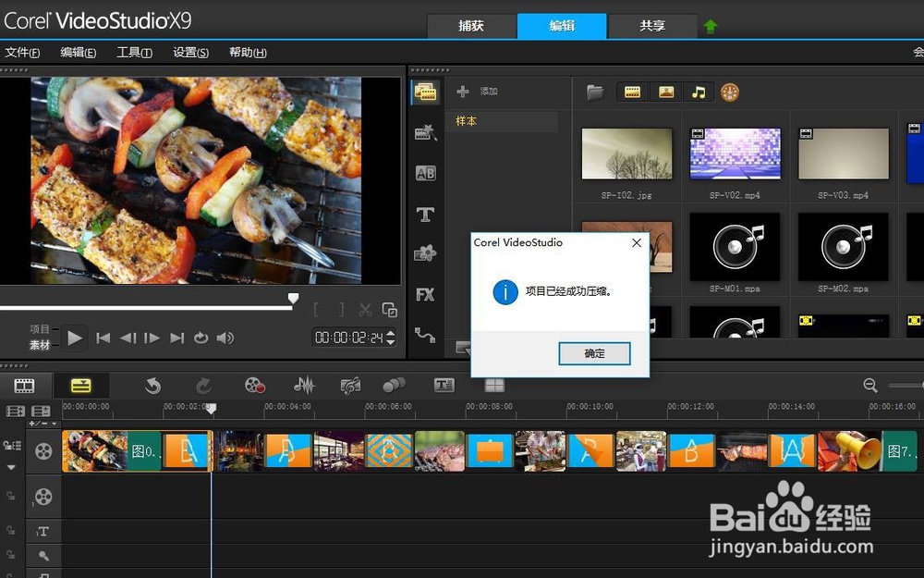Open the sound mixer

pyautogui.click(x=304, y=386)
